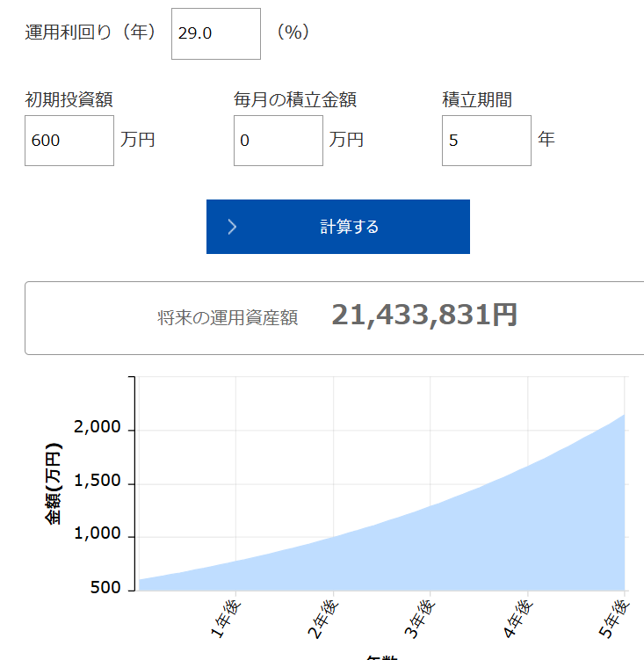Click the 初期投資額 label text
The width and height of the screenshot is (644, 660).
pos(69,100)
